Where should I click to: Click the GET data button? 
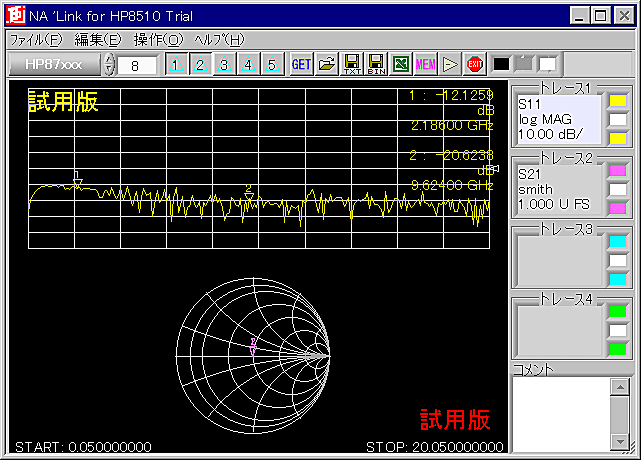point(301,64)
